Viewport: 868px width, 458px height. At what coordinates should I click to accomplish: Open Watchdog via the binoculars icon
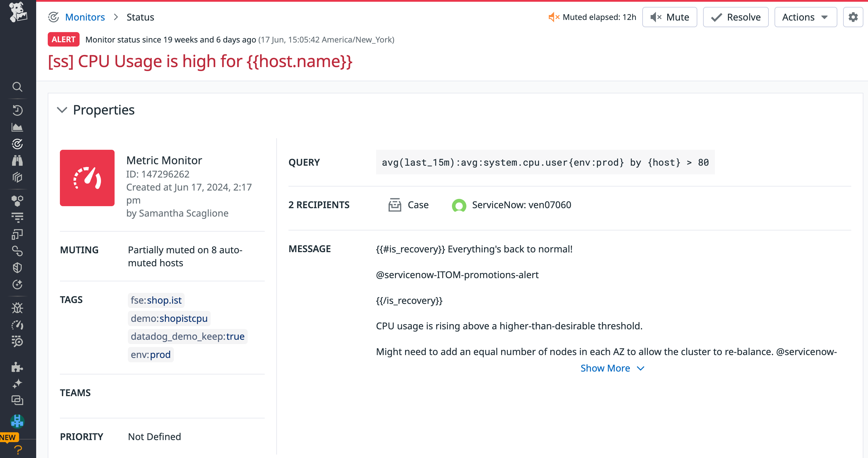[18, 161]
